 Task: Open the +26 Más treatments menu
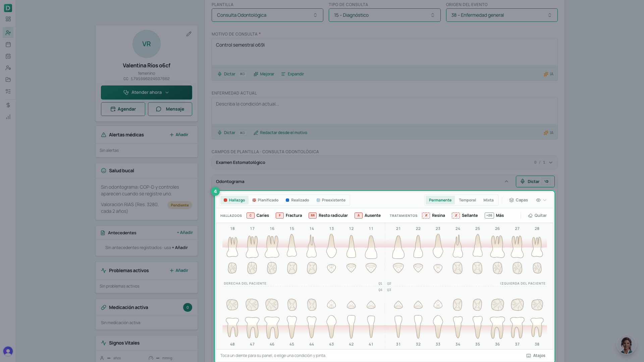coord(494,216)
